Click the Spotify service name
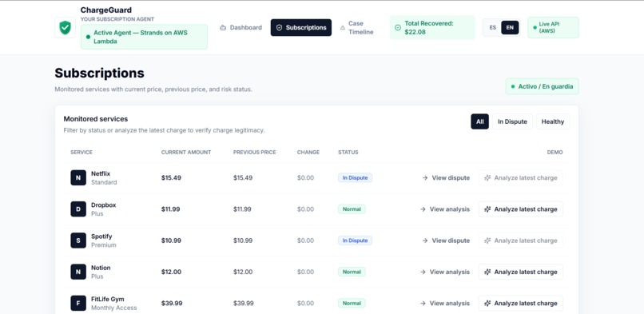Viewport: 644px width, 314px height. (x=101, y=236)
